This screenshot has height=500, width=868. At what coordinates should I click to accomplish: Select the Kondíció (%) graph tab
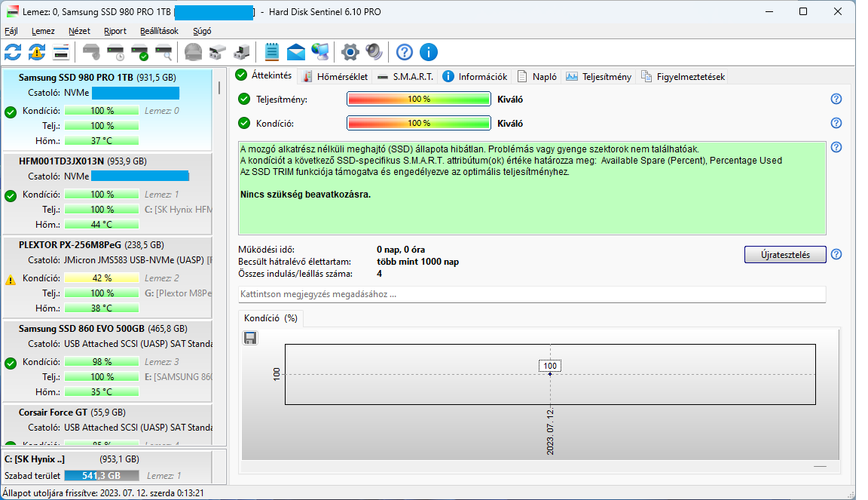click(x=270, y=318)
